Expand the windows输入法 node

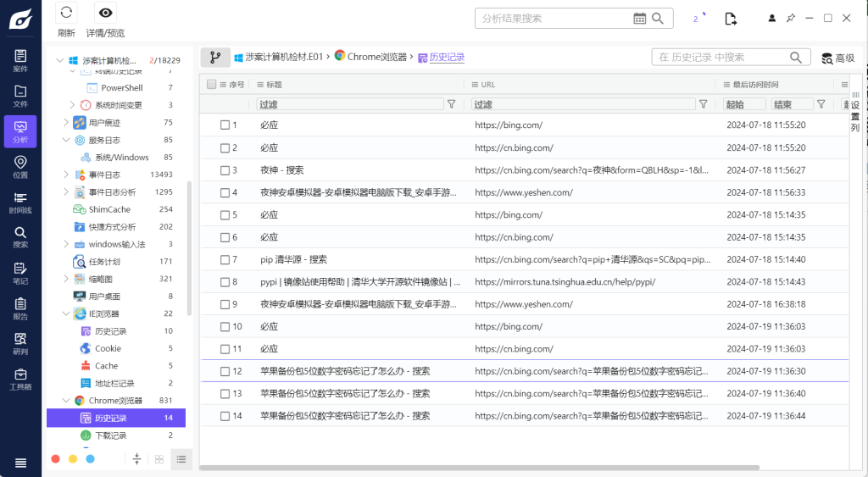click(x=66, y=244)
